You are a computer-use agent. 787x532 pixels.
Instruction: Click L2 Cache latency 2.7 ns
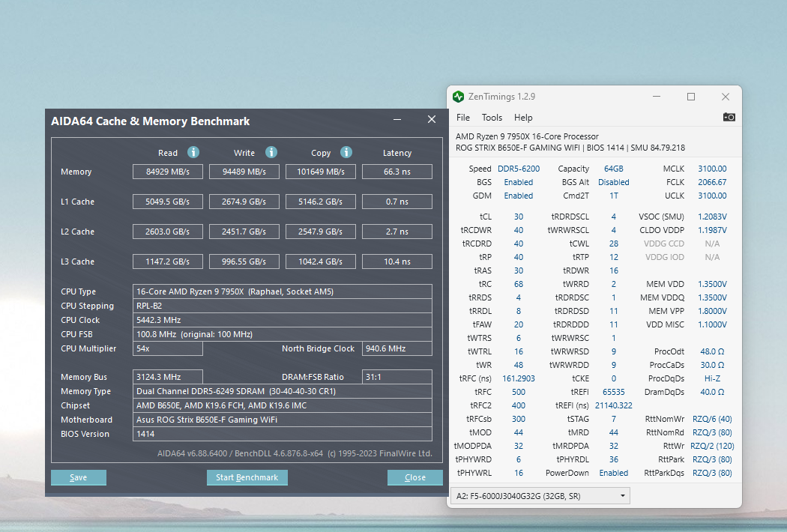coord(397,232)
